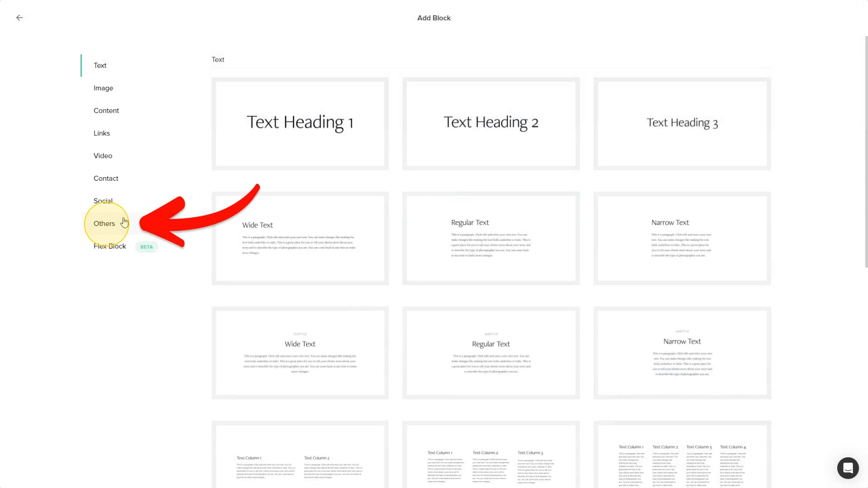Pick centered Narrow Text block with subtitle
The width and height of the screenshot is (868, 488).
(682, 353)
